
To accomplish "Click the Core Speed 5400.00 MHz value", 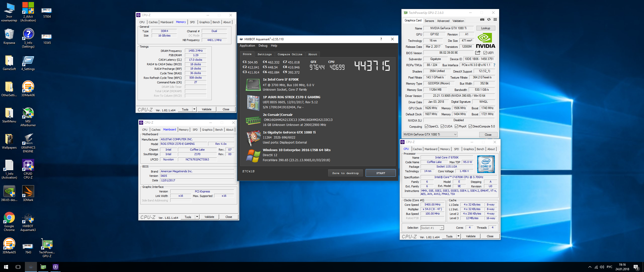I will pyautogui.click(x=432, y=205).
